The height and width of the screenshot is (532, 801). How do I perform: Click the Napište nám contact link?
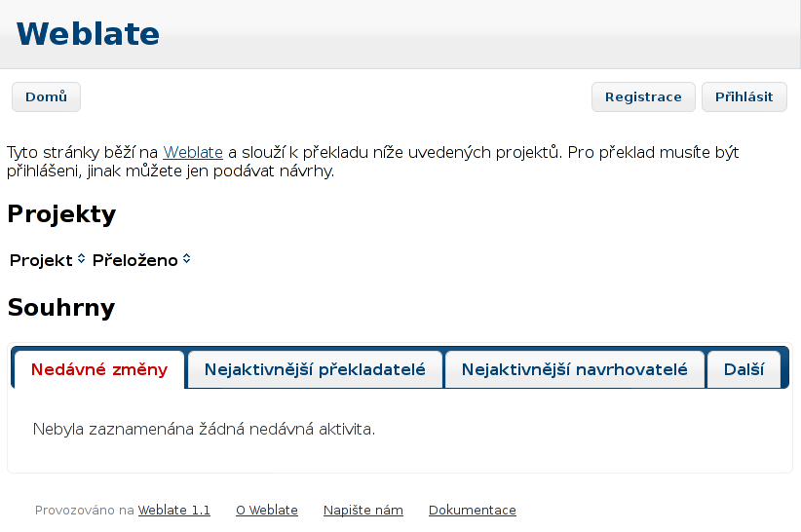pos(363,510)
